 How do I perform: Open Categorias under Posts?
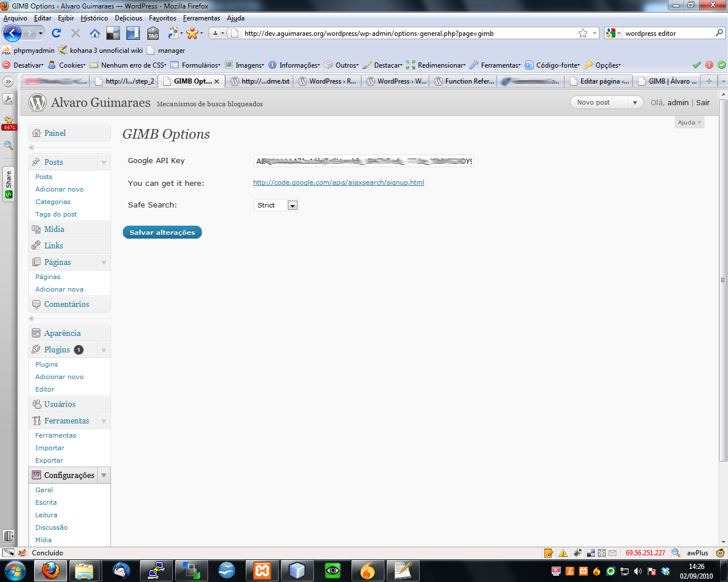[x=53, y=202]
